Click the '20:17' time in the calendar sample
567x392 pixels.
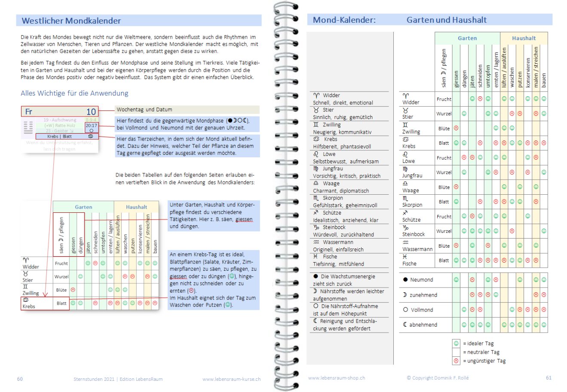pos(92,126)
